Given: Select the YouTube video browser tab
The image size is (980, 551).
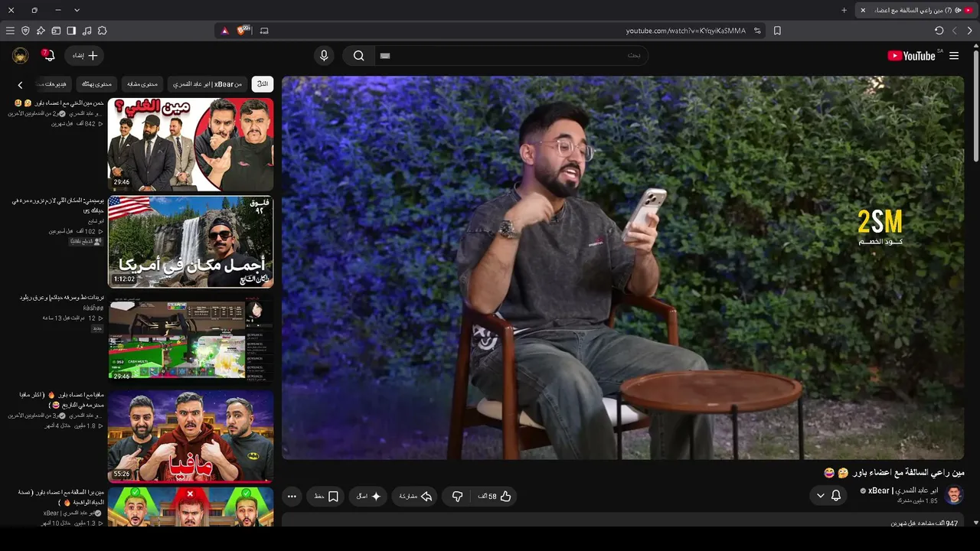Looking at the screenshot, I should pos(916,10).
